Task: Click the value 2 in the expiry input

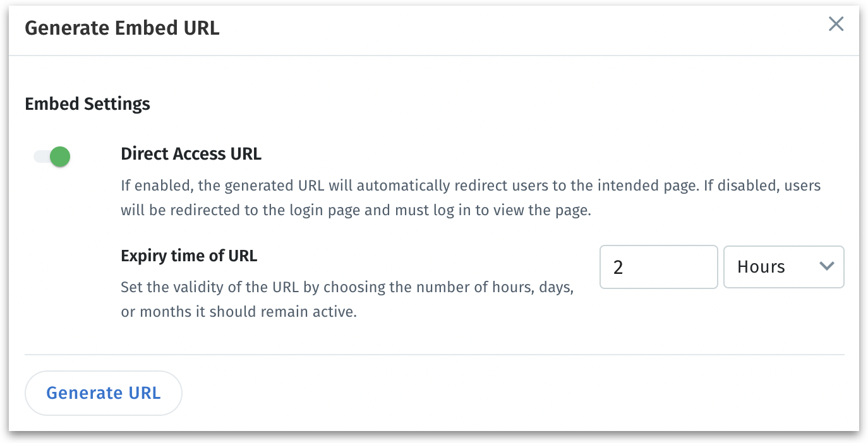Action: (x=618, y=268)
